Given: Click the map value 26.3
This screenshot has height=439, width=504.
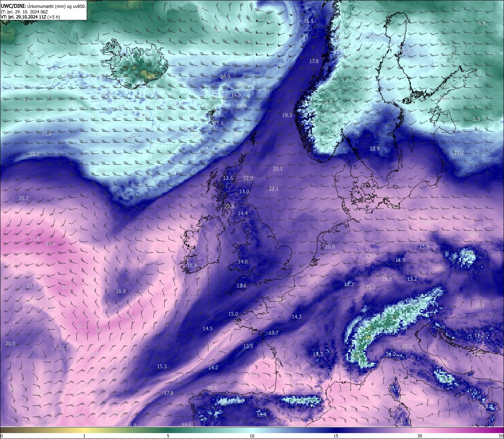Looking at the screenshot, I should 201,275.
